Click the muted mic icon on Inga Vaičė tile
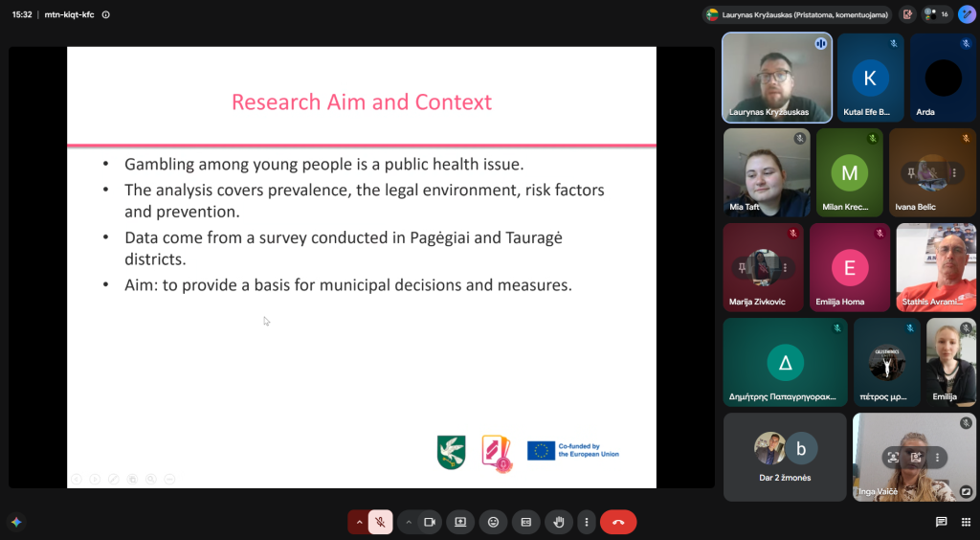Image resolution: width=980 pixels, height=540 pixels. pyautogui.click(x=967, y=423)
